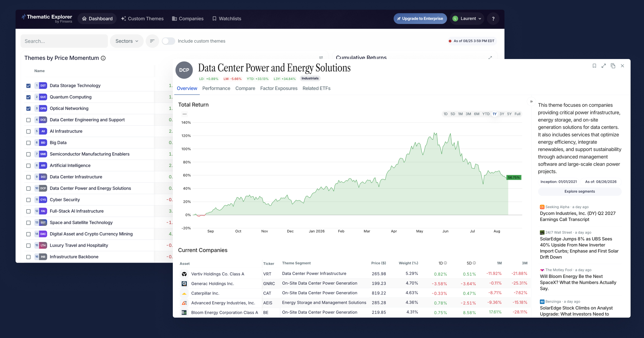Click the info icon next to 1D column
644x338 pixels.
[445, 263]
